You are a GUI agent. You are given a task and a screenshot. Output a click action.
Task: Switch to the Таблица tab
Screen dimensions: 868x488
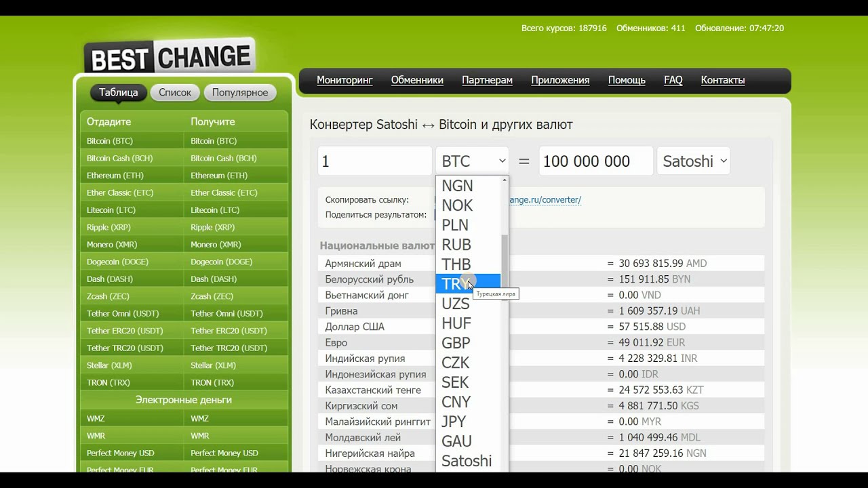[118, 92]
